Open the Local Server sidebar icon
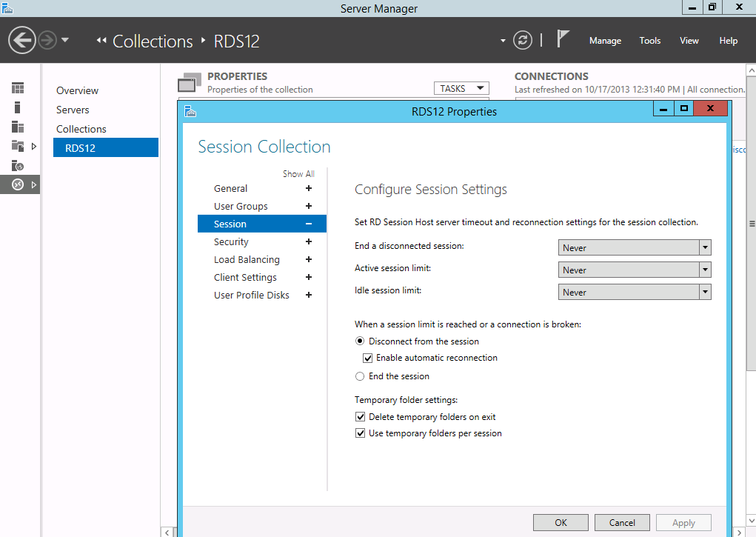The width and height of the screenshot is (756, 537). pos(17,107)
